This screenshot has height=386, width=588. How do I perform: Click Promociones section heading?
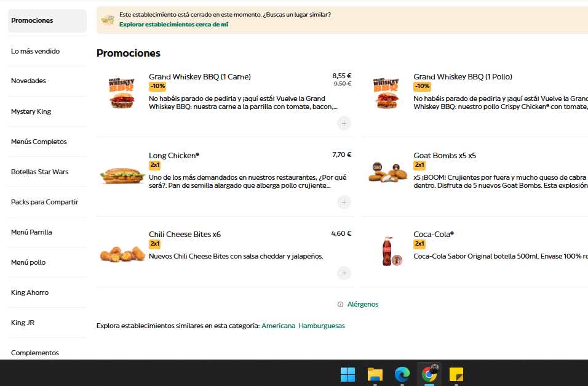coord(129,54)
